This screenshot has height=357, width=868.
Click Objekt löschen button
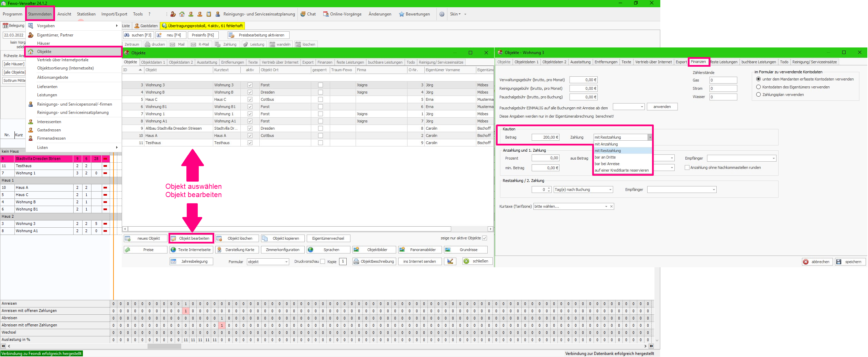pos(237,238)
